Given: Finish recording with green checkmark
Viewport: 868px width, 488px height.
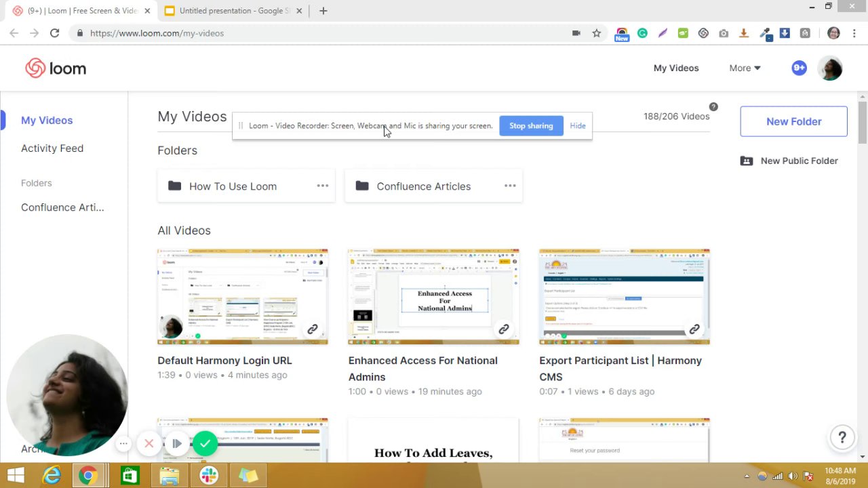Looking at the screenshot, I should point(205,444).
